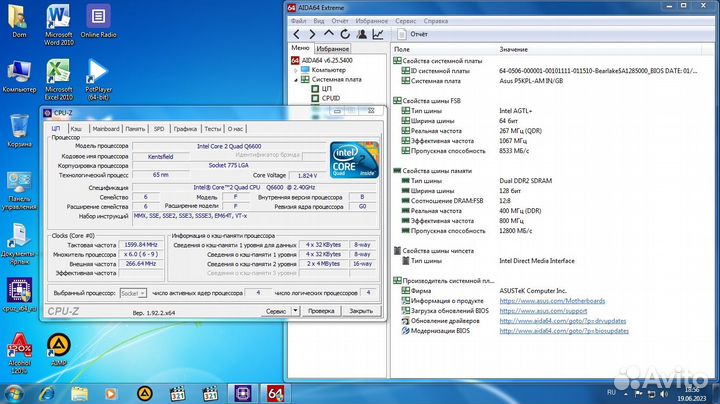Viewport: 720px width, 404px height.
Task: Open Вид menu in AIDA64
Action: [319, 21]
